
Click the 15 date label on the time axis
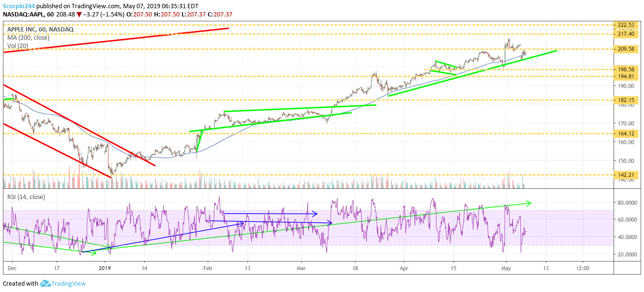[x=453, y=267]
